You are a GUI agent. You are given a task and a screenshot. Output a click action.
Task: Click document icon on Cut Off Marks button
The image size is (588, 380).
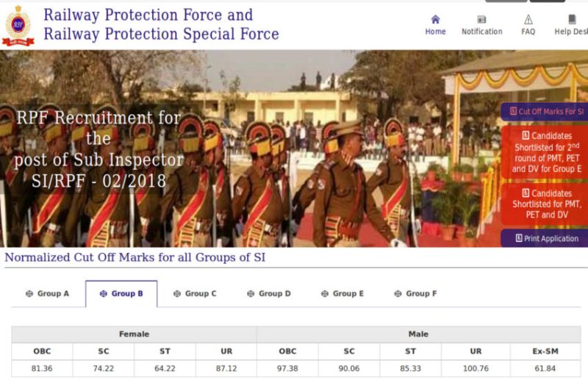coord(513,111)
